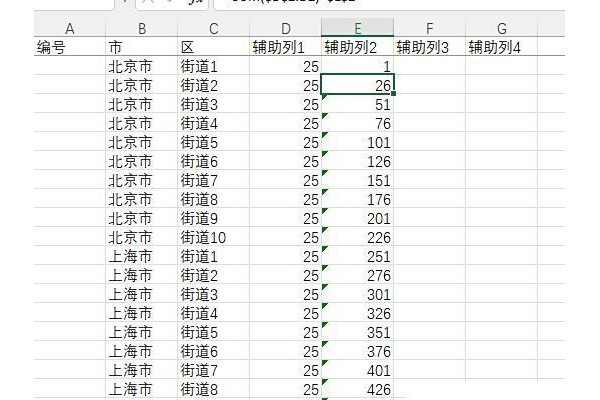Select the cell showing 326
This screenshot has width=600, height=400.
(x=357, y=313)
